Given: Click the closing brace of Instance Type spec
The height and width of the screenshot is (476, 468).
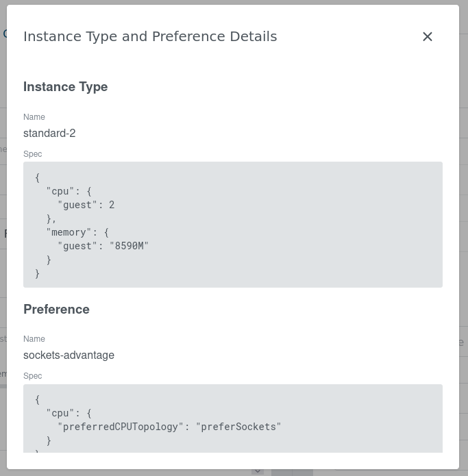Looking at the screenshot, I should [x=37, y=273].
